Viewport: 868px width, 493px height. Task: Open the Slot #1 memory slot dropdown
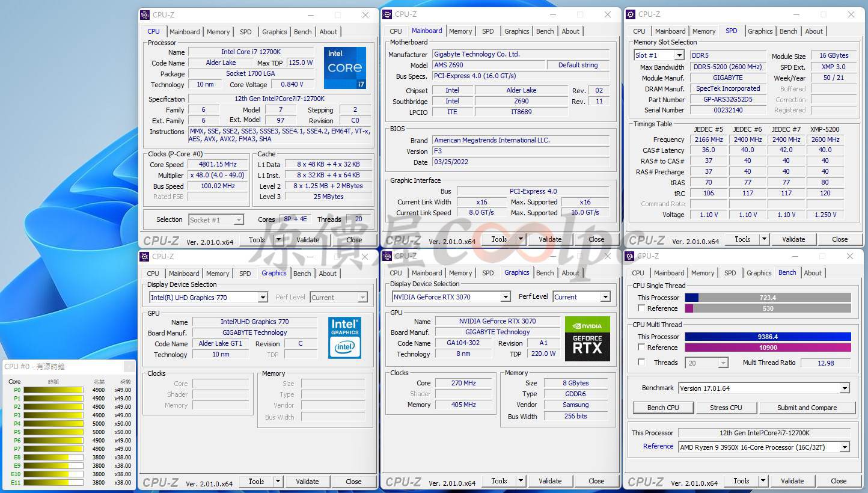pos(679,55)
